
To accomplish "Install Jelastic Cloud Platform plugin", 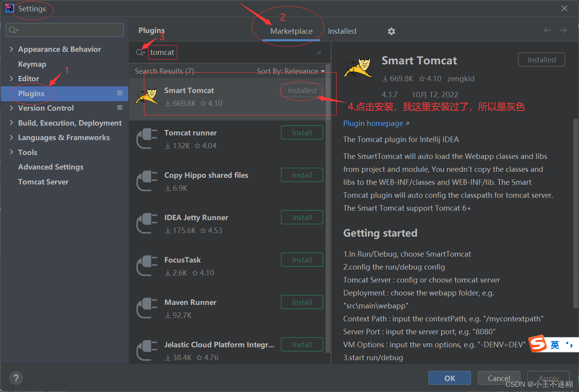I will pyautogui.click(x=302, y=345).
